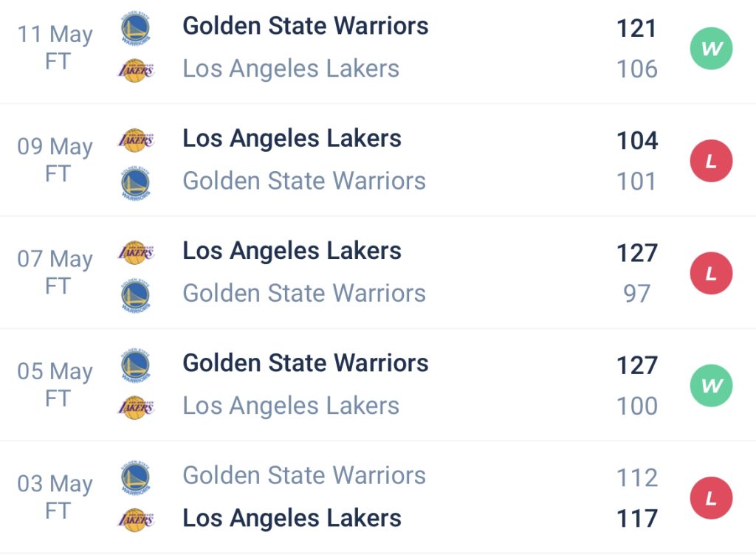Click Lakers logo in 07 May game

(136, 252)
